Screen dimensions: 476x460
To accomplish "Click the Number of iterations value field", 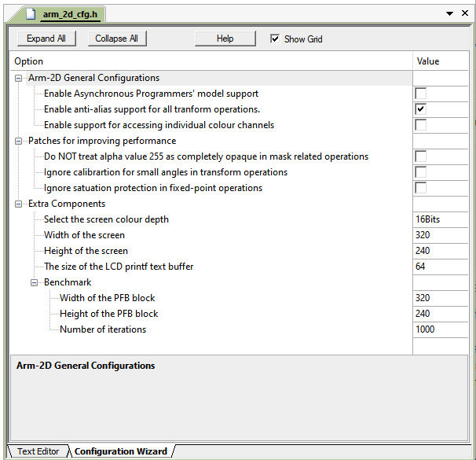I will (x=440, y=329).
